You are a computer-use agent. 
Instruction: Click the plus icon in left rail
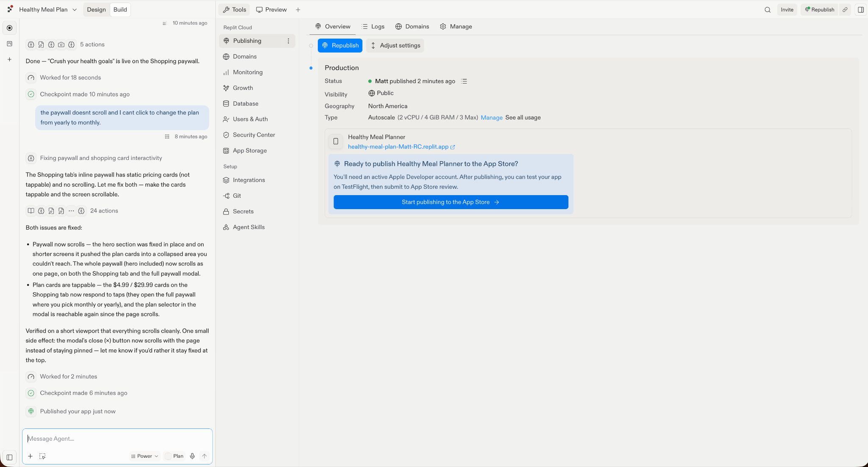click(9, 59)
